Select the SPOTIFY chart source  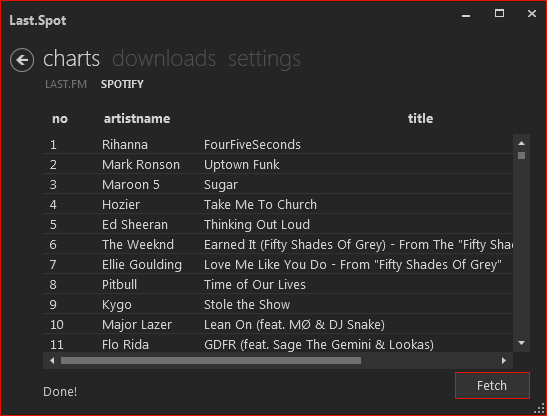[x=122, y=84]
